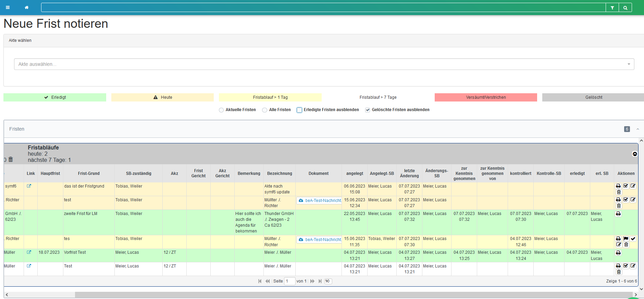Sort by the Frist-Grund column header
Screen dimensions: 644x299
point(89,174)
